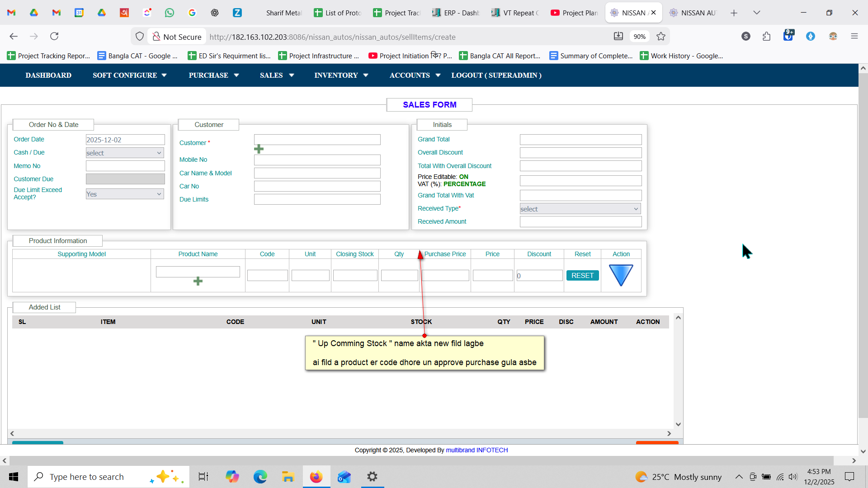This screenshot has height=488, width=868.
Task: Open the Firefox icon in the taskbar
Action: click(316, 477)
